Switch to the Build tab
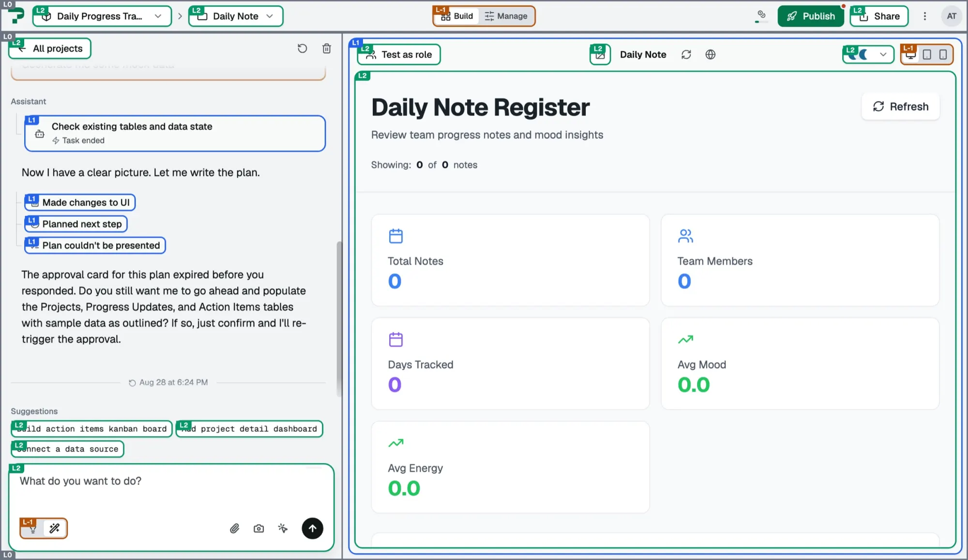This screenshot has width=968, height=560. [x=457, y=16]
